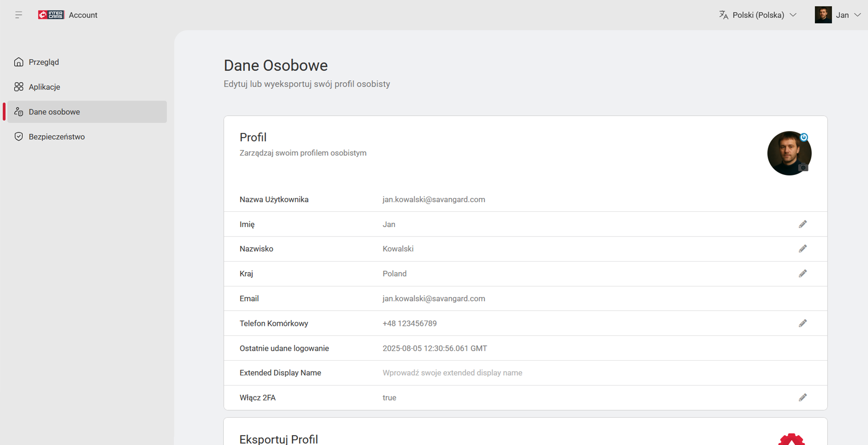Click camera icon on profile photo

click(802, 168)
